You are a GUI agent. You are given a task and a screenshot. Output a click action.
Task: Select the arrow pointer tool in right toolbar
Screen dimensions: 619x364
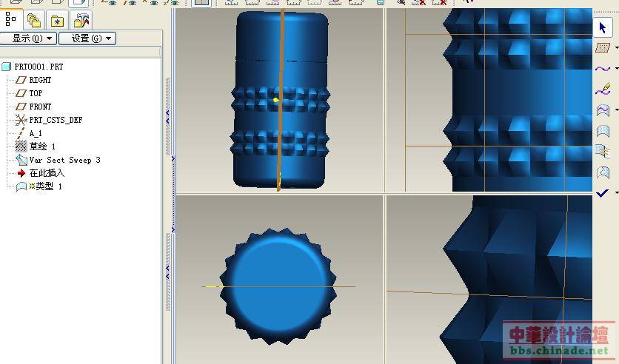pyautogui.click(x=603, y=28)
